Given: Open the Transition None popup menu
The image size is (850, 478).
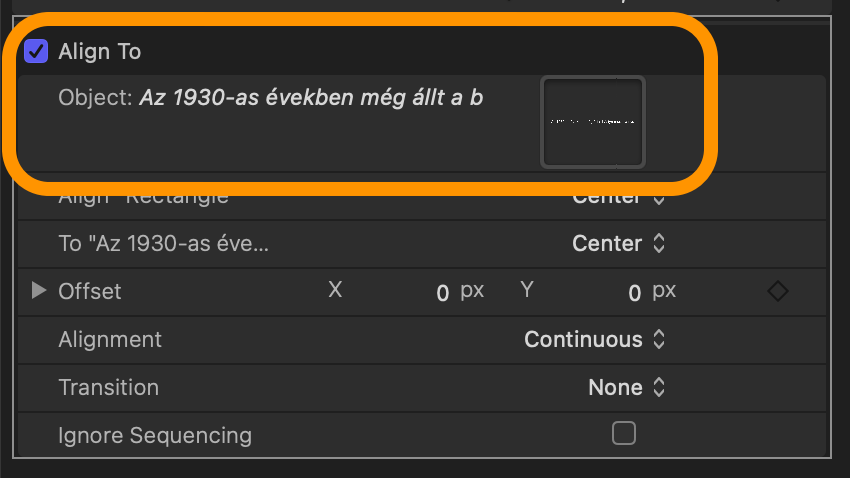Looking at the screenshot, I should [x=627, y=387].
